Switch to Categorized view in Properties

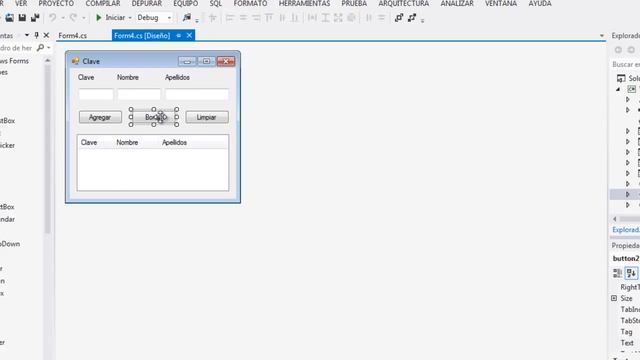point(617,273)
